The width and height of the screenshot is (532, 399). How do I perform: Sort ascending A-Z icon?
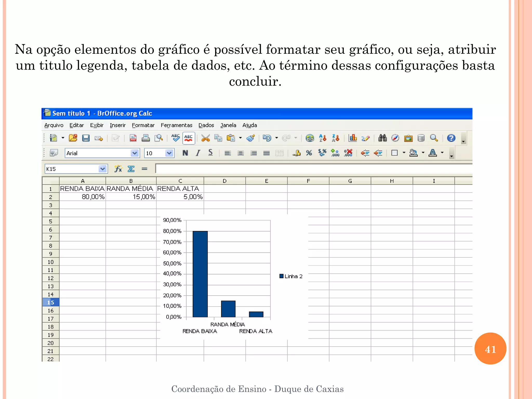[323, 138]
